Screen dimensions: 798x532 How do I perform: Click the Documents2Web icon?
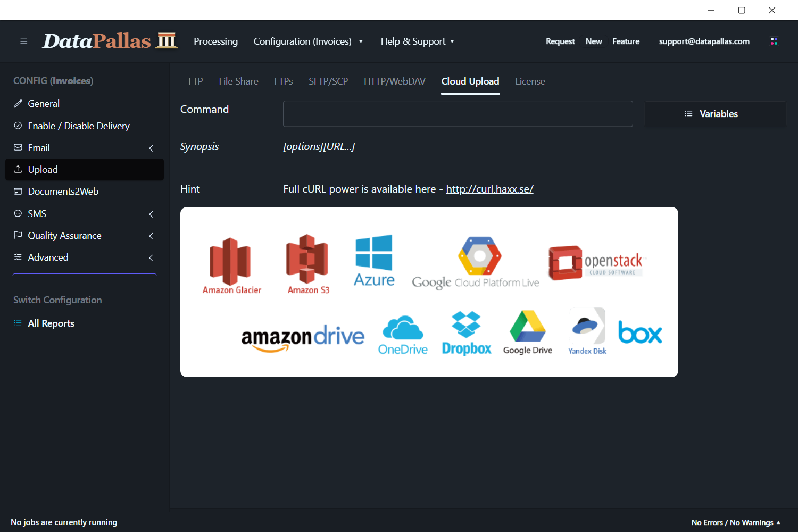pyautogui.click(x=18, y=192)
